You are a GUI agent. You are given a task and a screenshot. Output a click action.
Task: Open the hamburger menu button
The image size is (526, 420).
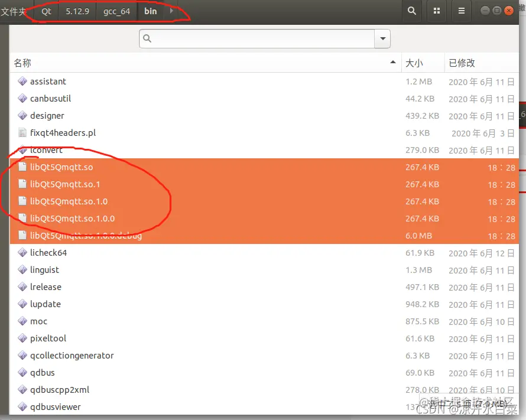(462, 11)
